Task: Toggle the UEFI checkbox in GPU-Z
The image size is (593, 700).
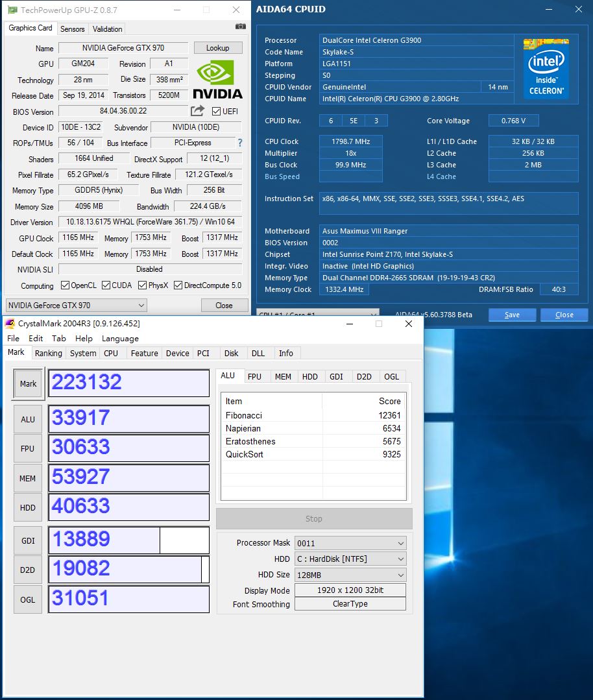Action: [217, 111]
